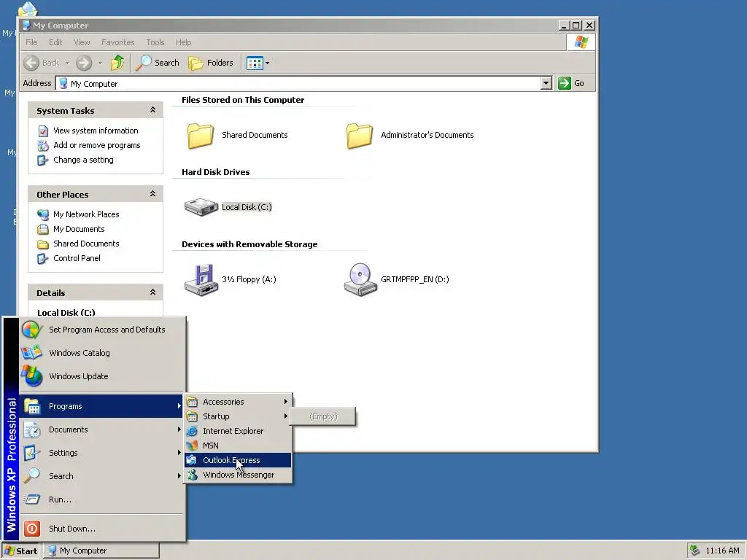747x560 pixels.
Task: Open the Documents submenu in Start menu
Action: (101, 429)
